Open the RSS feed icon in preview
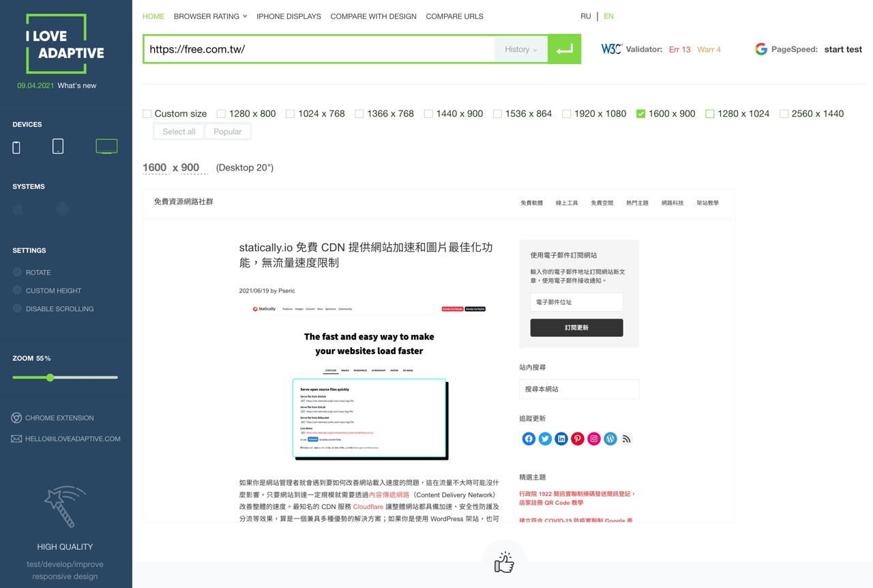This screenshot has width=873, height=588. tap(627, 439)
